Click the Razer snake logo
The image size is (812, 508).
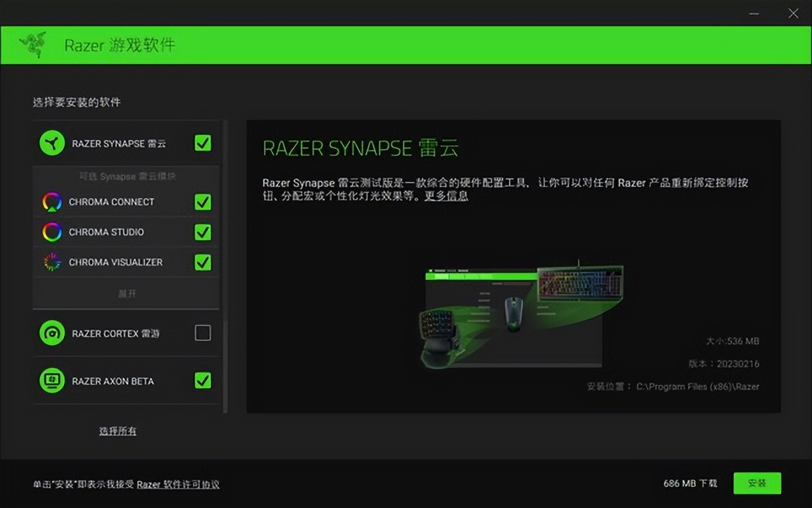[x=33, y=45]
